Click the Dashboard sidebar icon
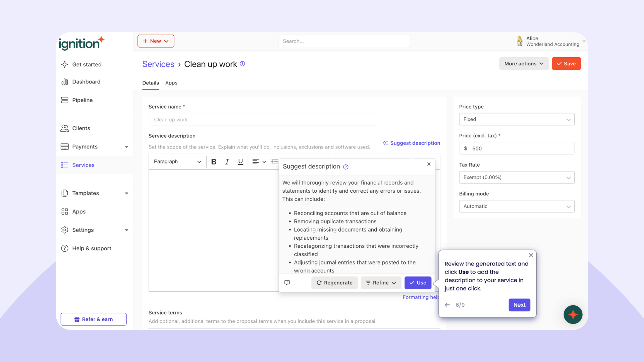The image size is (644, 362). pos(65,82)
